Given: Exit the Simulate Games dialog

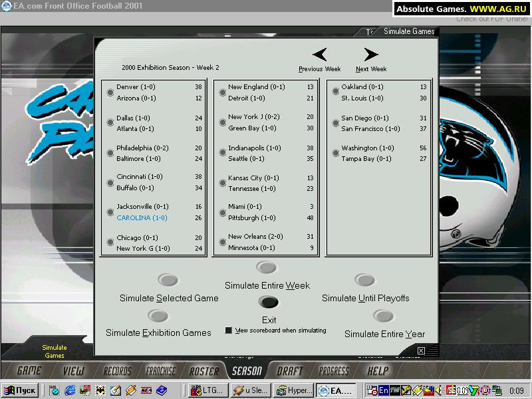Looking at the screenshot, I should tap(269, 302).
